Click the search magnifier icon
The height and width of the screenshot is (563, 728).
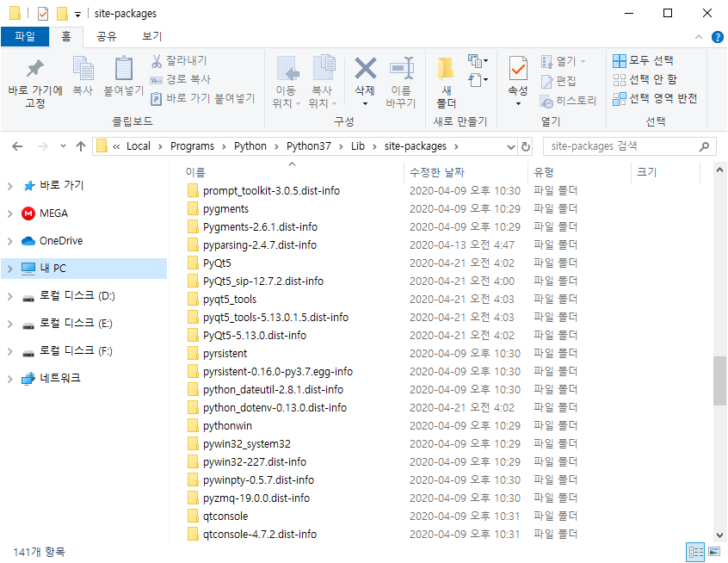point(704,146)
